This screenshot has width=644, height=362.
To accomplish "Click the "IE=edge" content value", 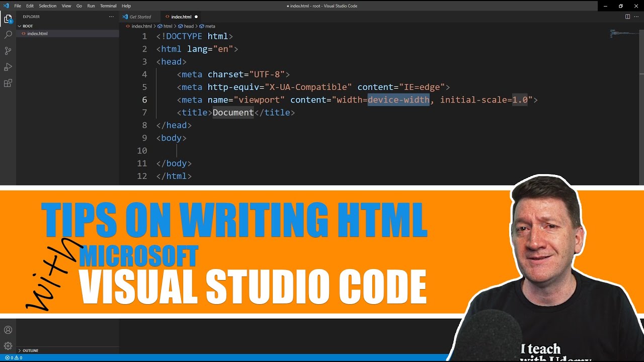I will [x=422, y=87].
